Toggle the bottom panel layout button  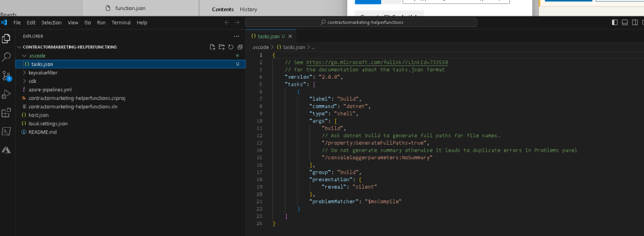pos(625,23)
